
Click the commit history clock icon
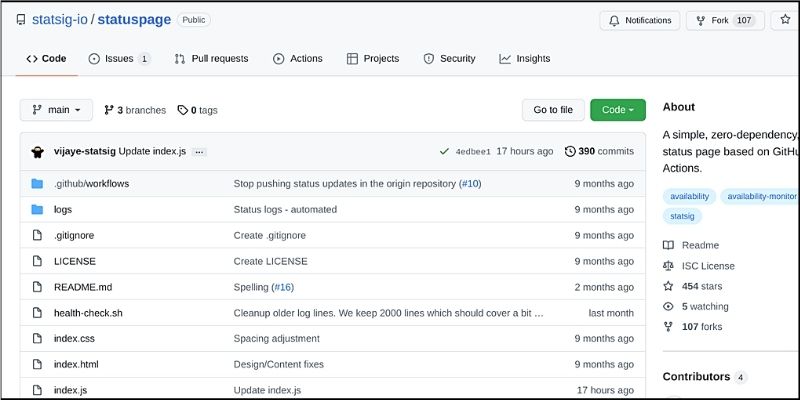(x=570, y=151)
